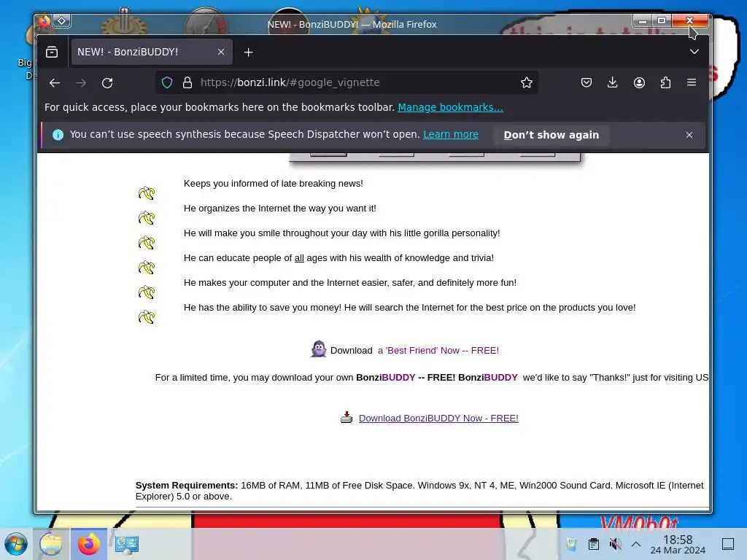Click the info icon in notification bar
Screen dimensions: 747x560
pos(58,135)
